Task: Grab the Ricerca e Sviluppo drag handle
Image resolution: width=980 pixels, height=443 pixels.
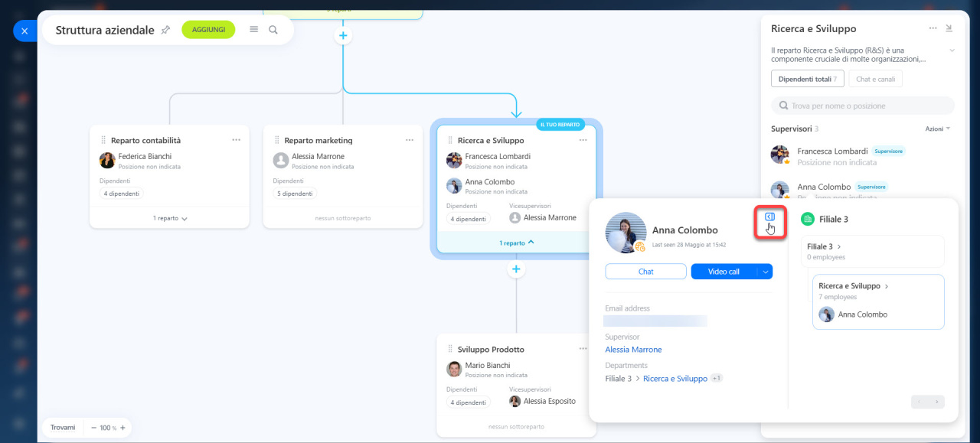Action: point(450,141)
